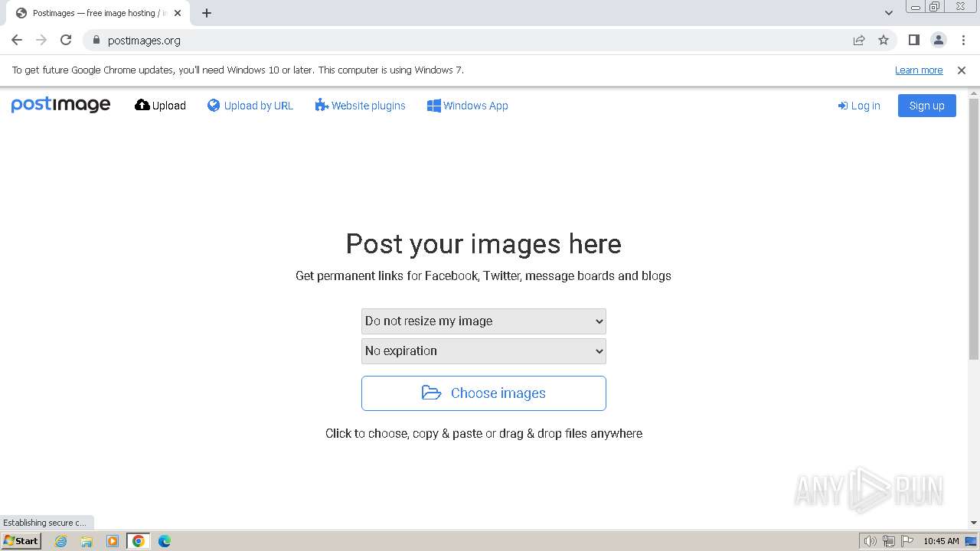The height and width of the screenshot is (551, 980).
Task: Open Microsoft Edge from taskbar
Action: [x=165, y=541]
